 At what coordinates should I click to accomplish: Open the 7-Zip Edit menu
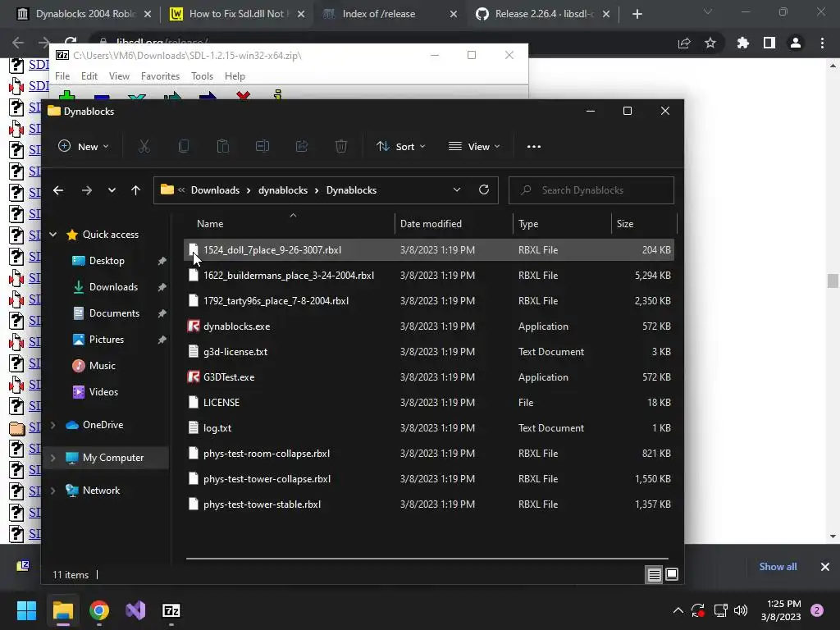pyautogui.click(x=89, y=76)
